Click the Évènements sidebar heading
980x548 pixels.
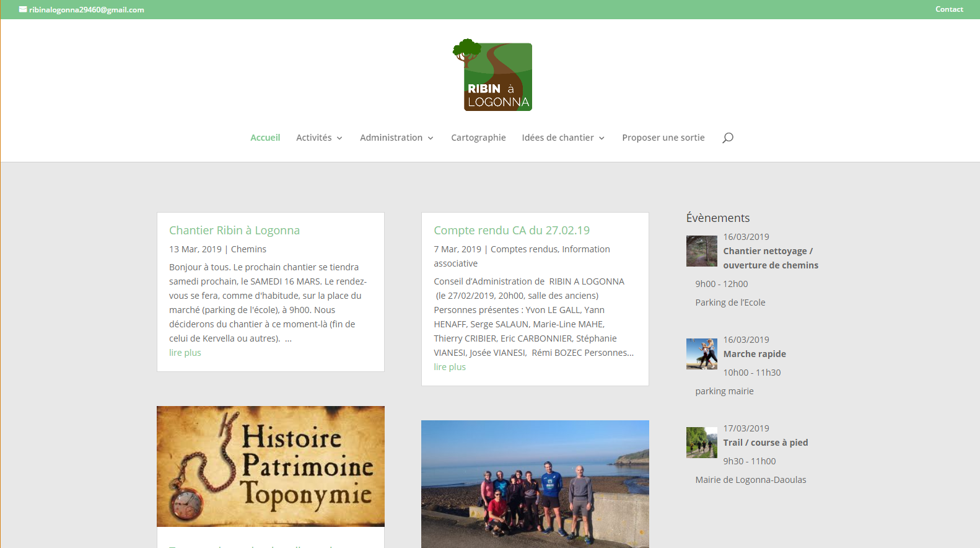pos(718,218)
